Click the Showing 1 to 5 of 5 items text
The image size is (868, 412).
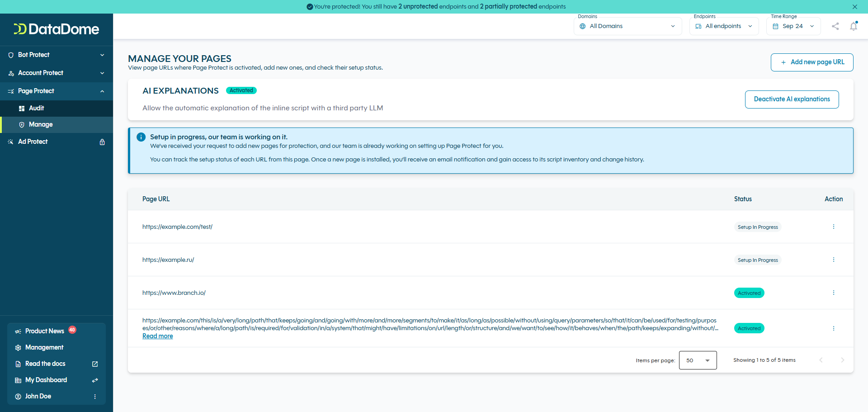764,360
